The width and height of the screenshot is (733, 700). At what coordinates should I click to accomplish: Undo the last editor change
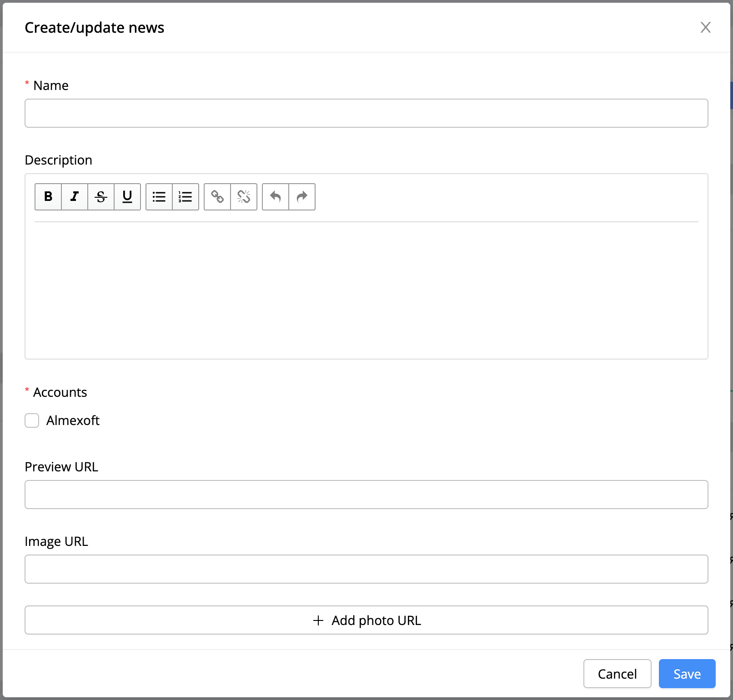coord(276,197)
